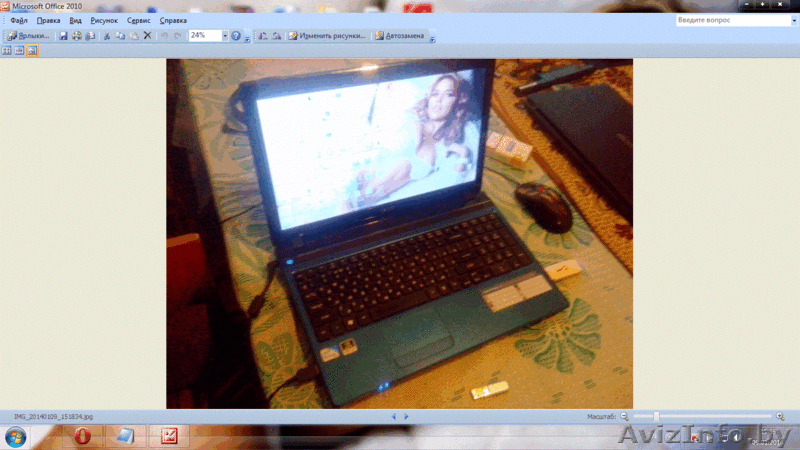800x450 pixels.
Task: Open Picture Manager taskbar button
Action: coord(169,436)
